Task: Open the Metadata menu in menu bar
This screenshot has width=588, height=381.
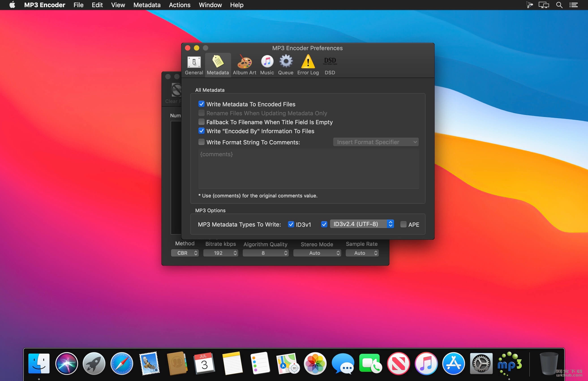Action: point(147,5)
